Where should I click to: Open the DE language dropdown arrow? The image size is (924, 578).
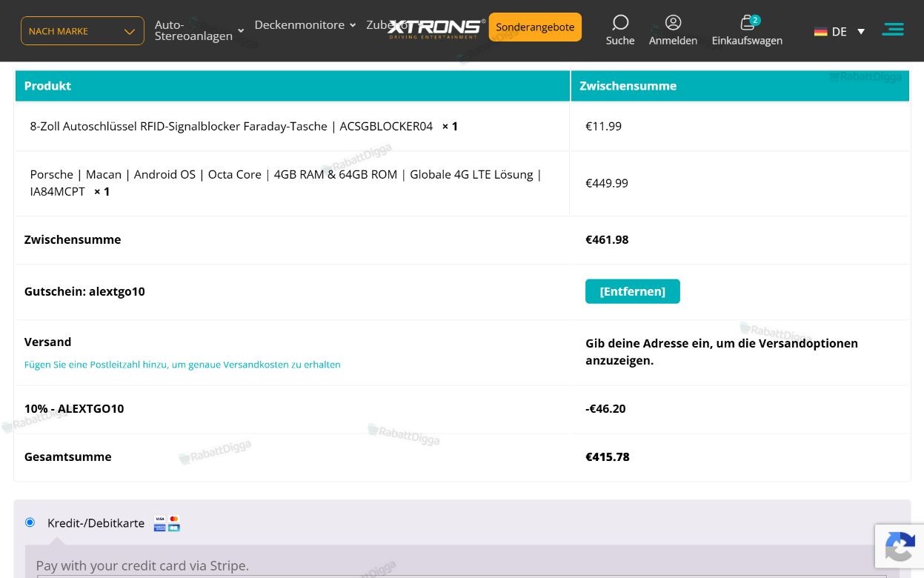[861, 32]
